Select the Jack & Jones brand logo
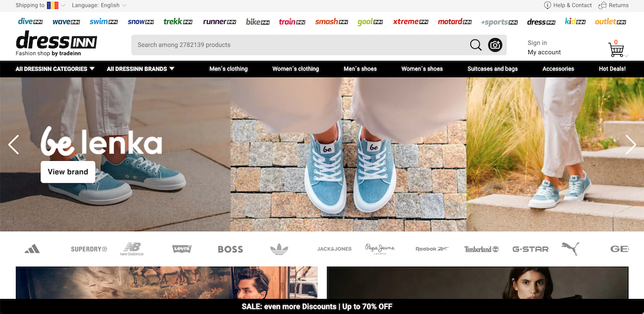 [x=335, y=249]
